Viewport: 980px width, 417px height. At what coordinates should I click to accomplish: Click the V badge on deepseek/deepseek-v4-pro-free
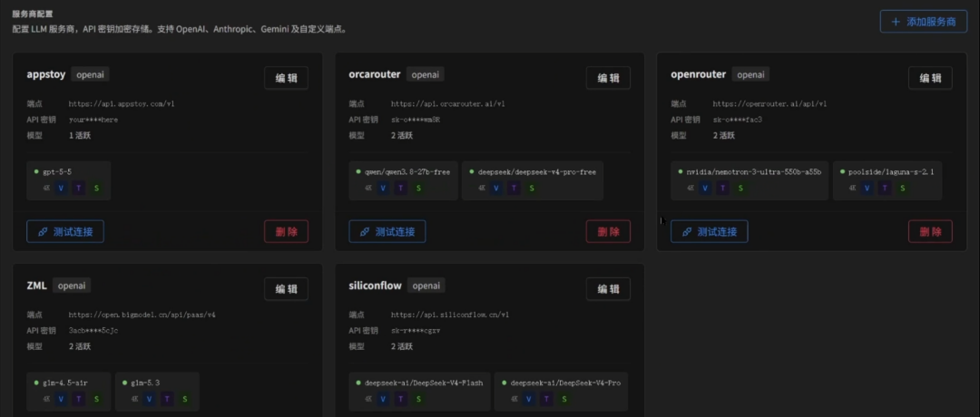(496, 188)
